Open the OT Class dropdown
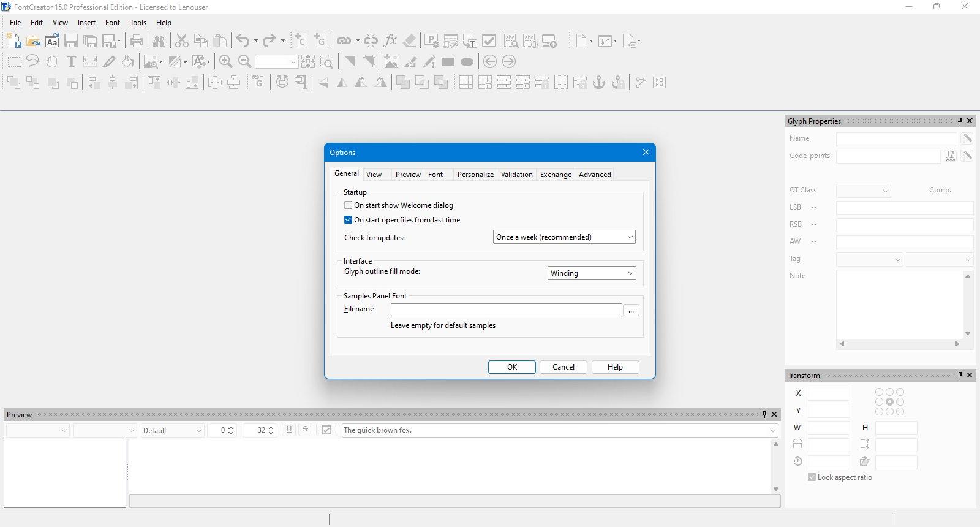 click(863, 191)
